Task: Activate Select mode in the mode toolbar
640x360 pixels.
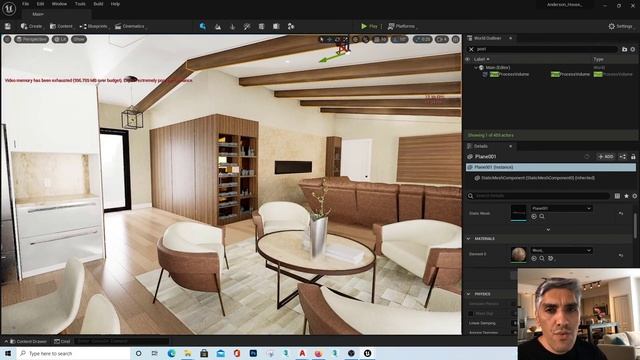Action: pyautogui.click(x=203, y=26)
